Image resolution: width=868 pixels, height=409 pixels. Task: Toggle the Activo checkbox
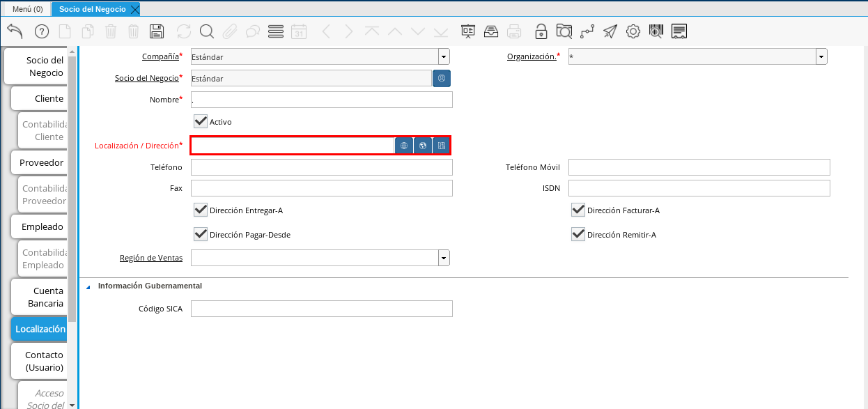[x=201, y=121]
